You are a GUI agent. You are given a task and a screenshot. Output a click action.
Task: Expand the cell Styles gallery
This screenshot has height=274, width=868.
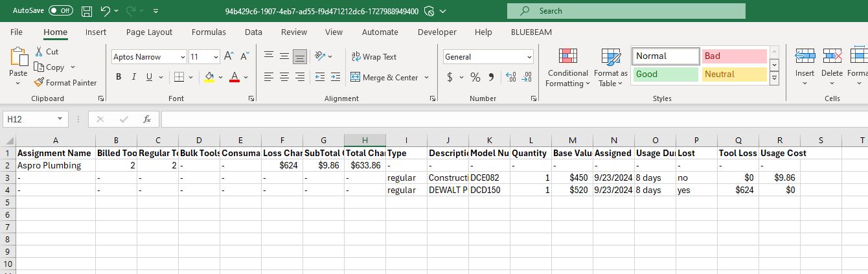[x=774, y=77]
